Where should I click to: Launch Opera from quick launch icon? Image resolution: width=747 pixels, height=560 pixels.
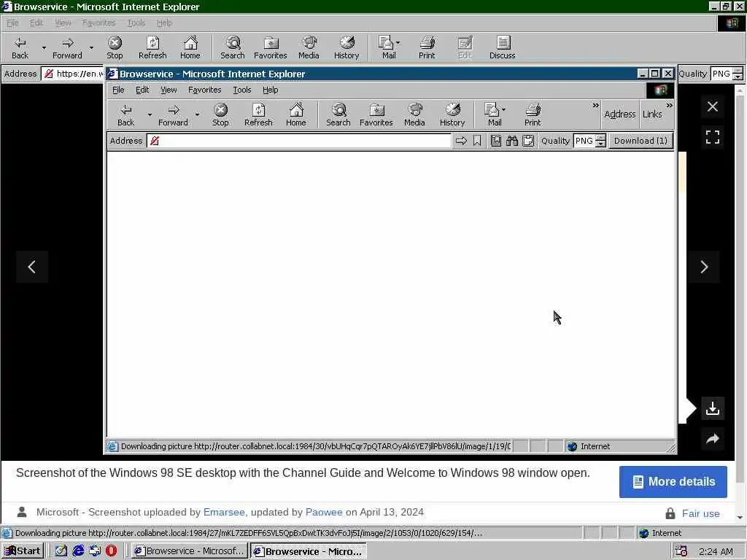(x=111, y=551)
